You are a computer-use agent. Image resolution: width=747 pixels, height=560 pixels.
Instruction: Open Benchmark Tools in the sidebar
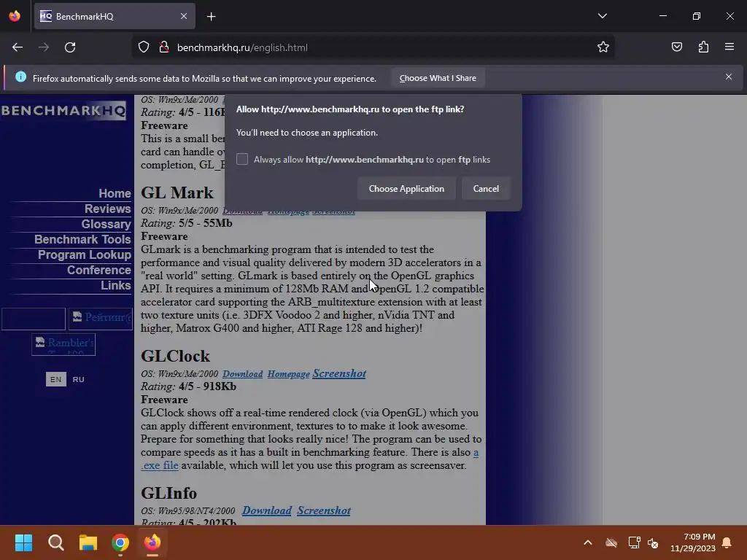point(82,239)
